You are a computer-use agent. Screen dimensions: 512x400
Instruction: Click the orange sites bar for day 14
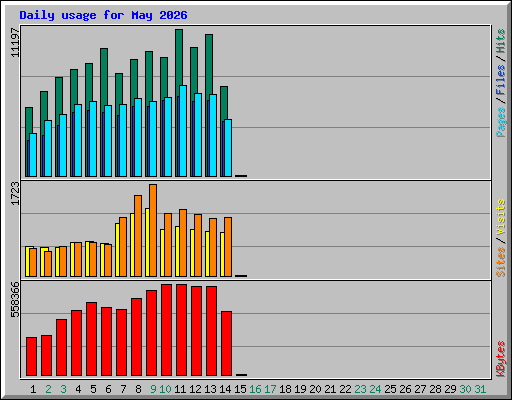pos(228,247)
